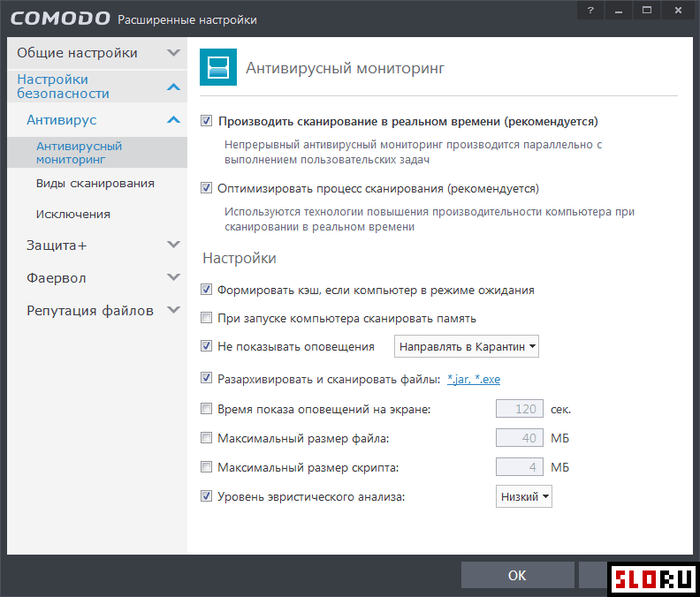The image size is (700, 597).
Task: Maximize the Advanced Settings window
Action: [x=647, y=11]
